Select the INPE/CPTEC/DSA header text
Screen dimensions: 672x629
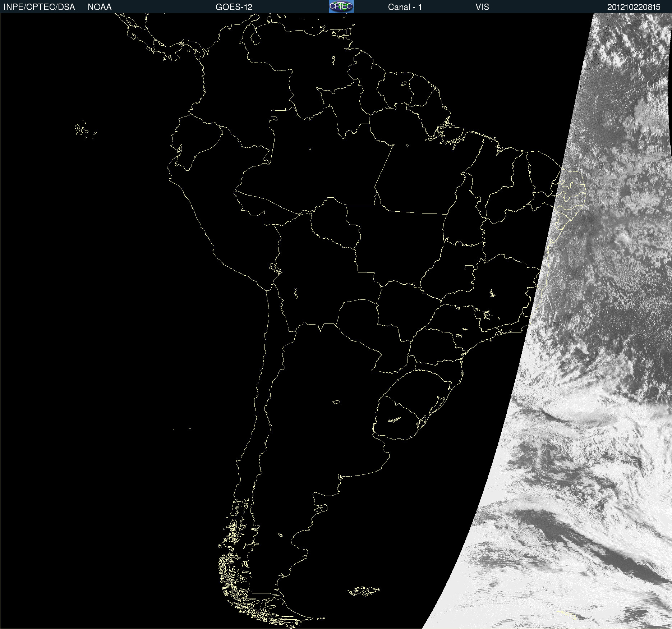[x=39, y=7]
